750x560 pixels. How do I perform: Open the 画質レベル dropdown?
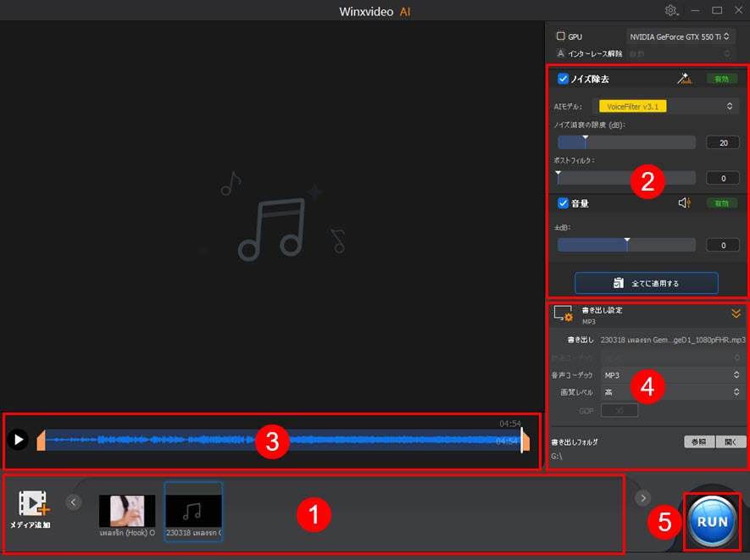[671, 392]
